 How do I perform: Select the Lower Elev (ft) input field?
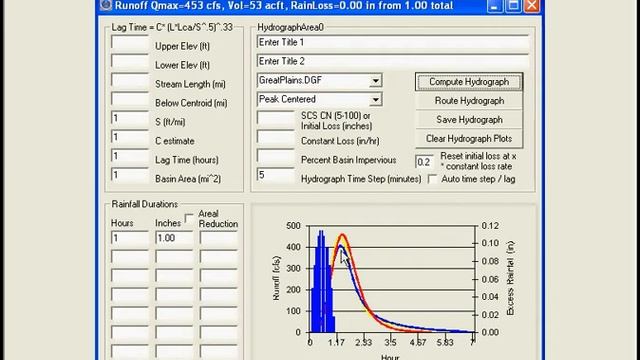[x=130, y=61]
